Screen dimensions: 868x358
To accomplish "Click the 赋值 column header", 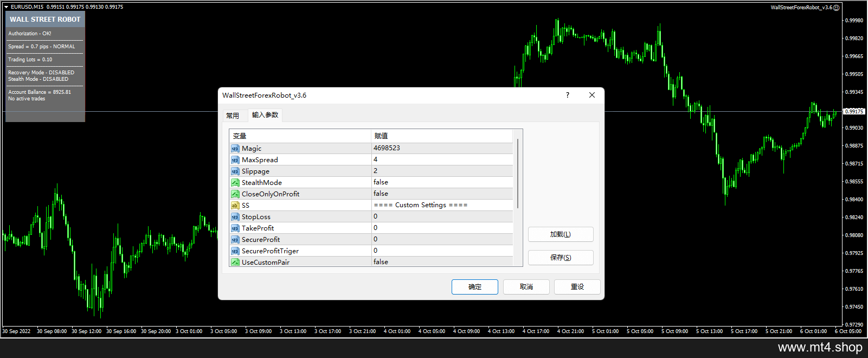I will point(442,136).
